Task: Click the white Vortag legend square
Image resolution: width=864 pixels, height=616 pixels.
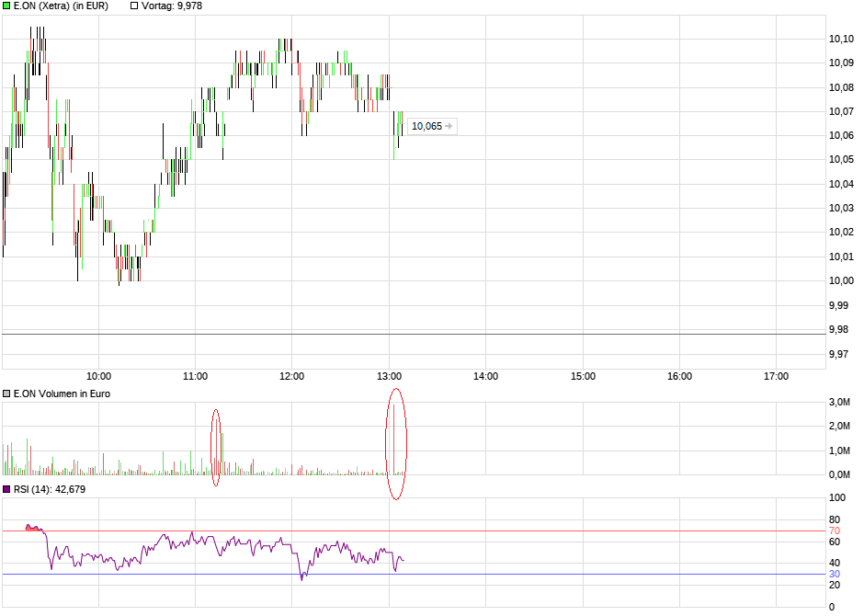Action: [134, 6]
